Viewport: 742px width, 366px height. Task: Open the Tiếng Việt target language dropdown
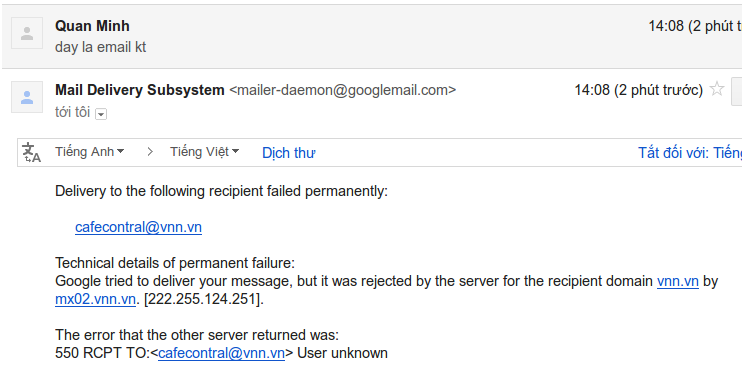[x=204, y=152]
